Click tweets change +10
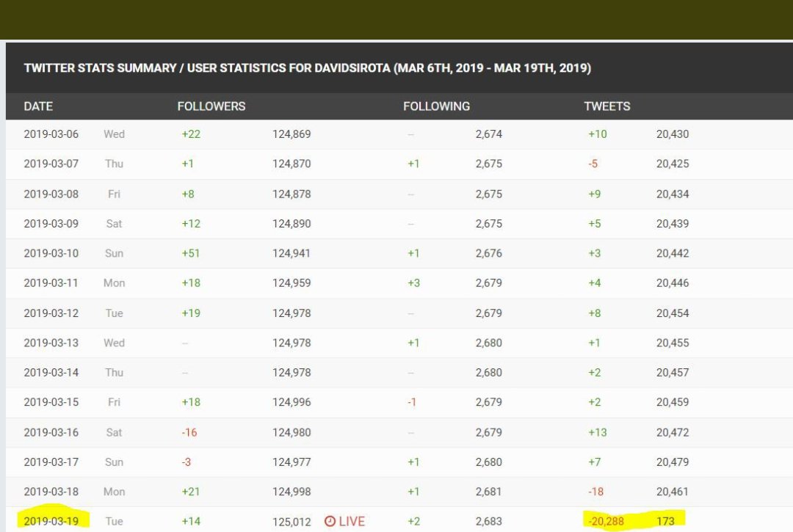The height and width of the screenshot is (532, 793). (597, 134)
